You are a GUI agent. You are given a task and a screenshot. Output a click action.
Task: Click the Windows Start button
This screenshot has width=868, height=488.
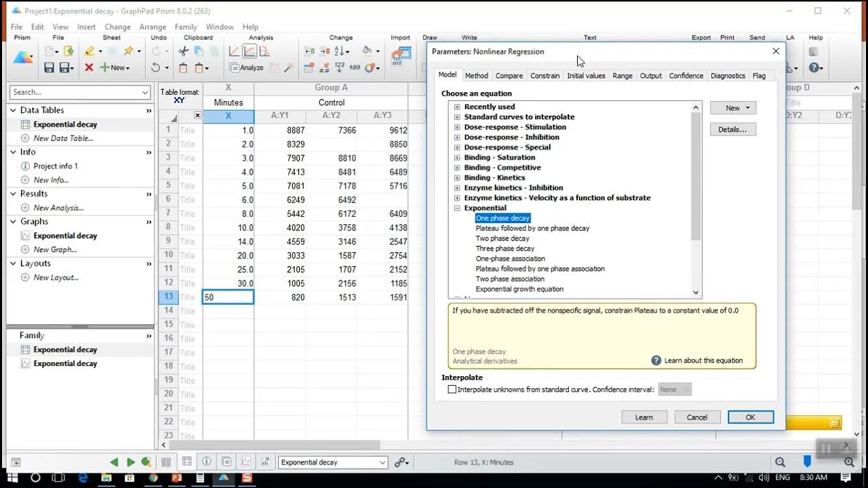tap(12, 478)
